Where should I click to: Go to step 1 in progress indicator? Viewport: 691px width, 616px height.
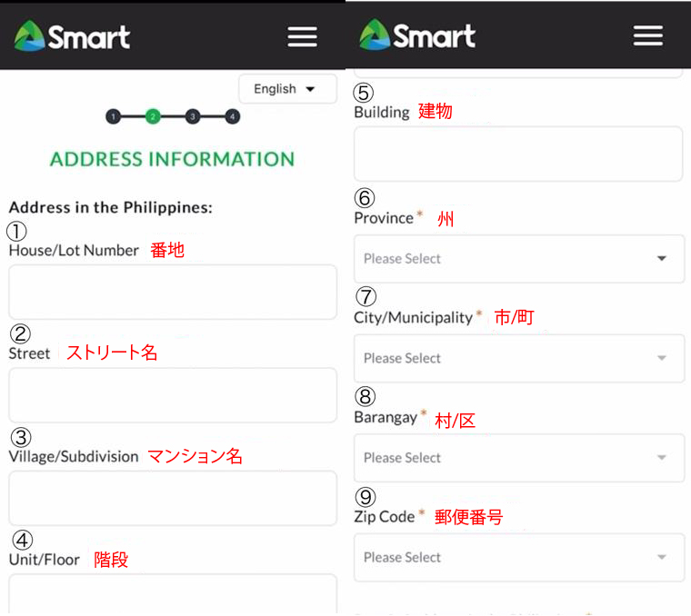(113, 116)
